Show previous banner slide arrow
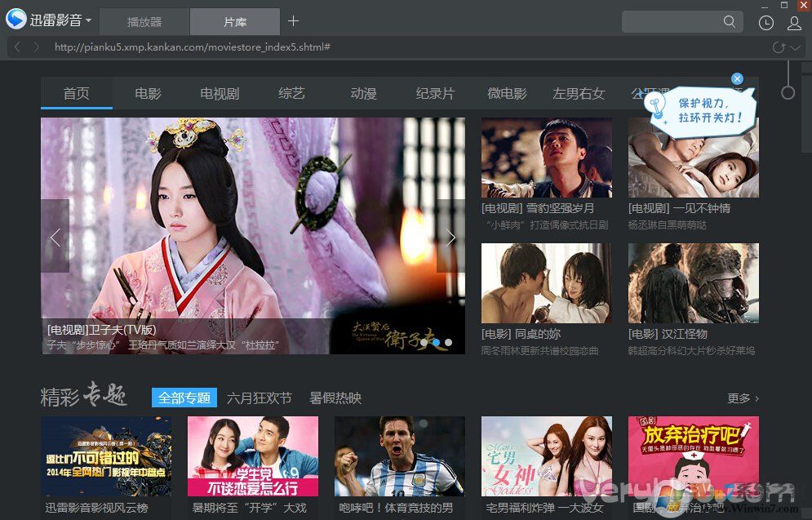This screenshot has width=812, height=520. (55, 237)
